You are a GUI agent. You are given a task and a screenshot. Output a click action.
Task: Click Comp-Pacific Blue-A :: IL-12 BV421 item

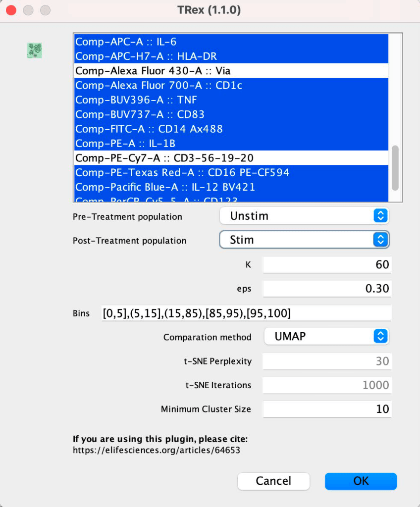[165, 187]
